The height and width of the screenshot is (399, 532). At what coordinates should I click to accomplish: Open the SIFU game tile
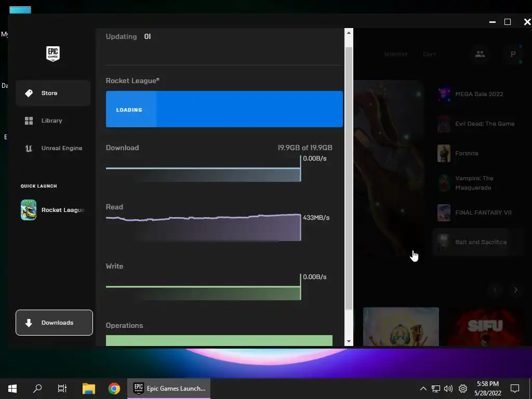(x=486, y=327)
